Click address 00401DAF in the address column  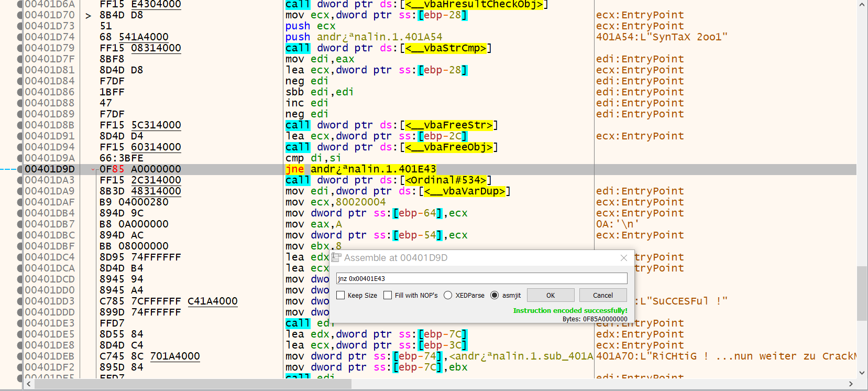(50, 202)
